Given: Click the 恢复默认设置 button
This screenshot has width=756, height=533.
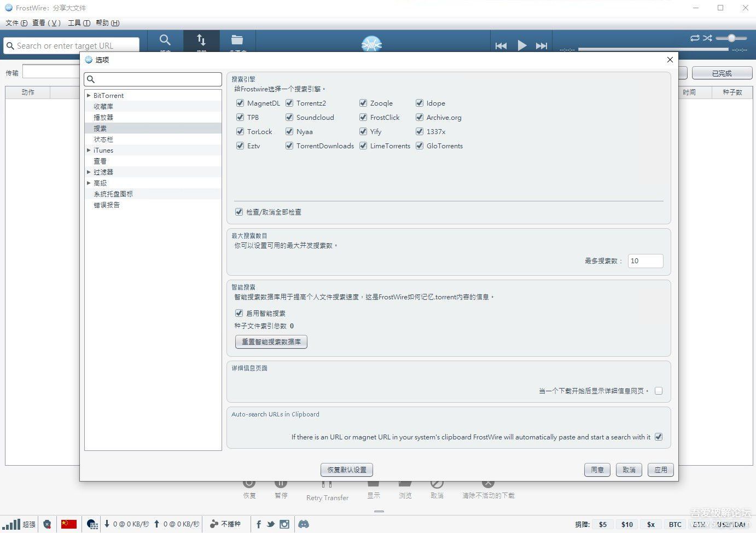Looking at the screenshot, I should [x=346, y=470].
